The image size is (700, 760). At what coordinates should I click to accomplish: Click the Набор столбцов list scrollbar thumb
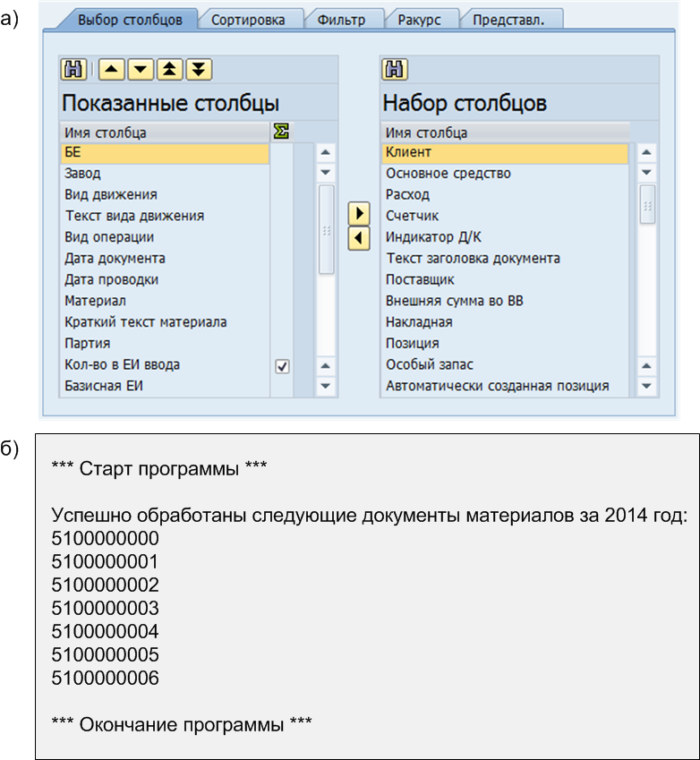[647, 204]
